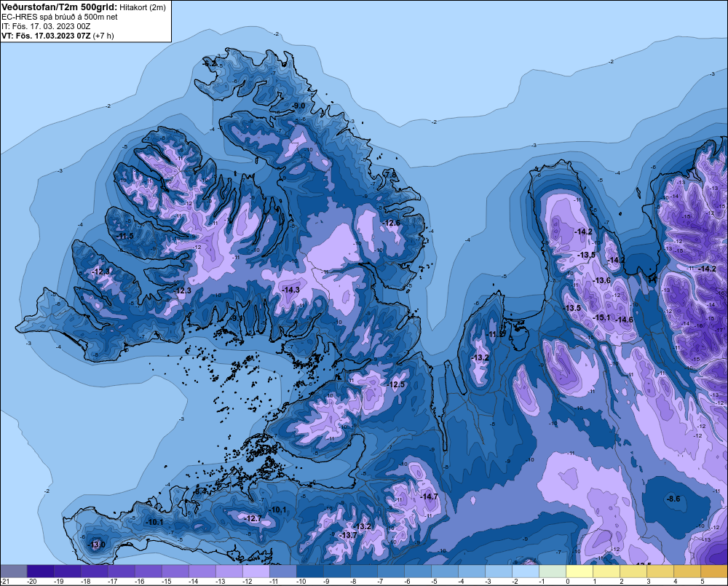Click the legend color swatch above -12
Screen dimensions: 728x586
coord(256,571)
